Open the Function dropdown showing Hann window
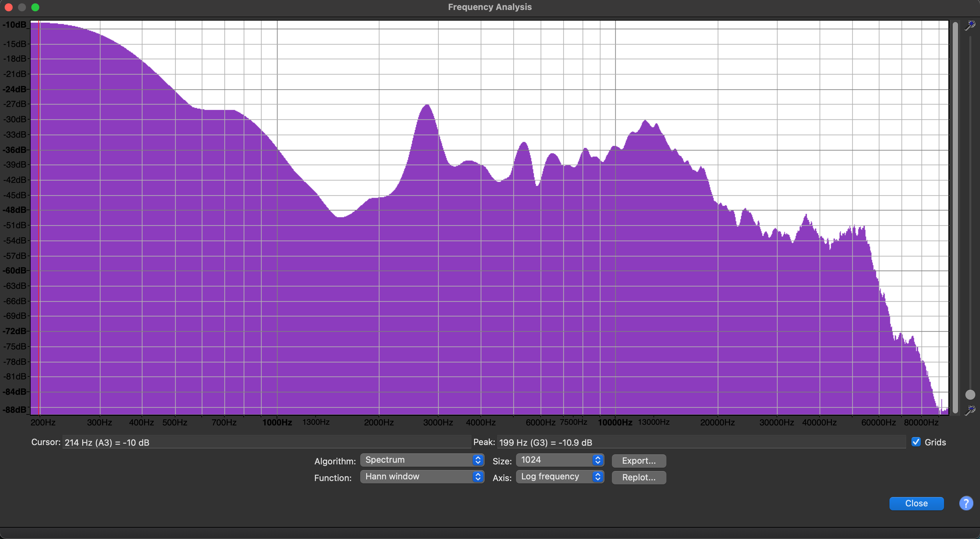Screen dimensions: 980x539 421,477
